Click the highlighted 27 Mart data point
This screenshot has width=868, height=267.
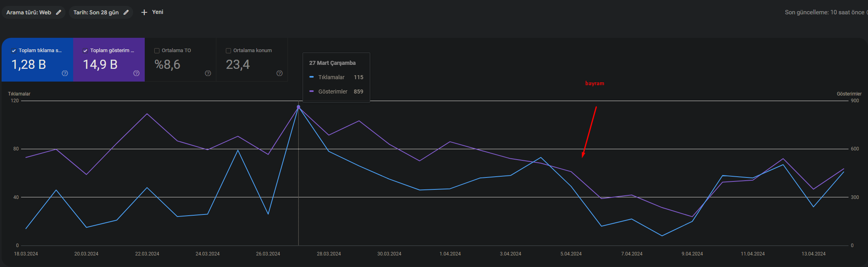pyautogui.click(x=299, y=107)
